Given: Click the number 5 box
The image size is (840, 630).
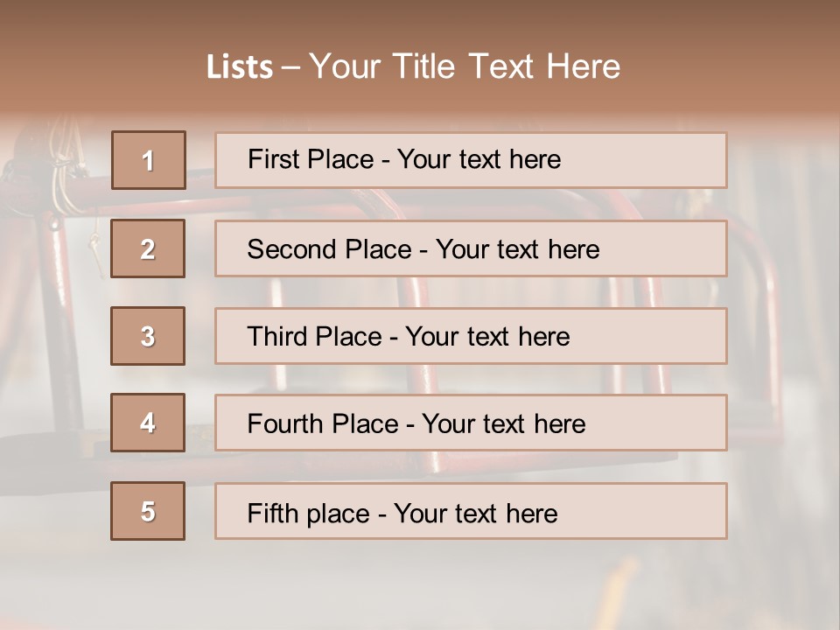Looking at the screenshot, I should (x=148, y=511).
